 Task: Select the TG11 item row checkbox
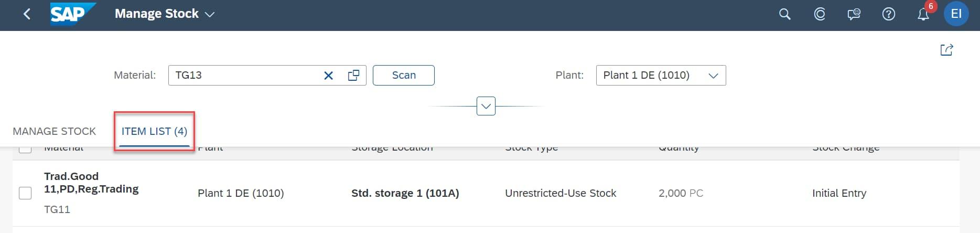(25, 193)
